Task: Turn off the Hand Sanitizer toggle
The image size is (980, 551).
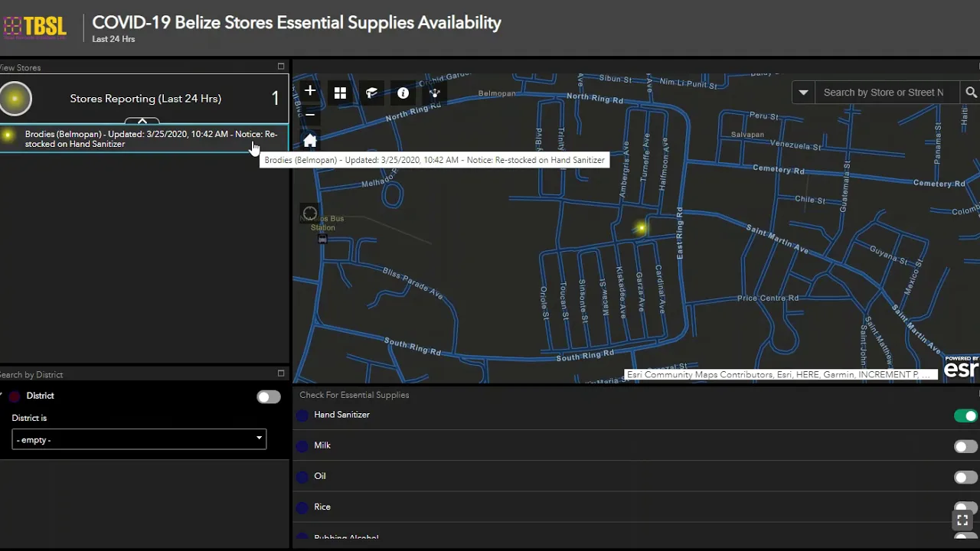Action: coord(965,416)
